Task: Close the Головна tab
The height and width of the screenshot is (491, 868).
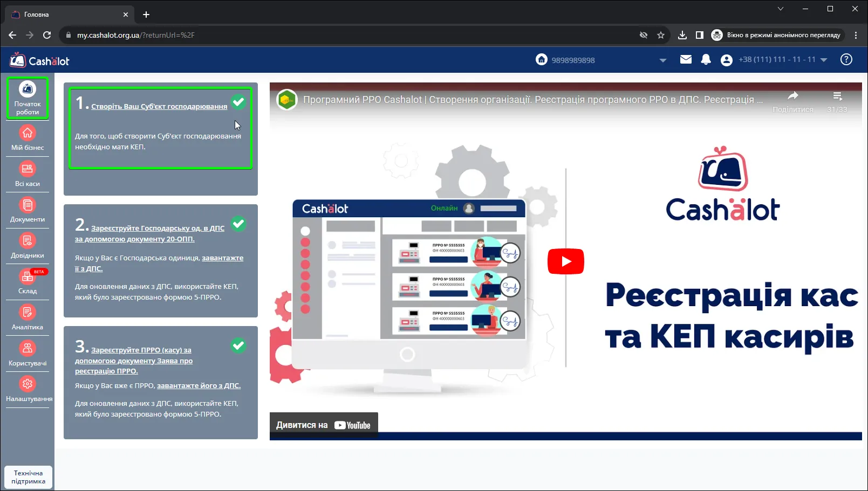Action: [126, 15]
